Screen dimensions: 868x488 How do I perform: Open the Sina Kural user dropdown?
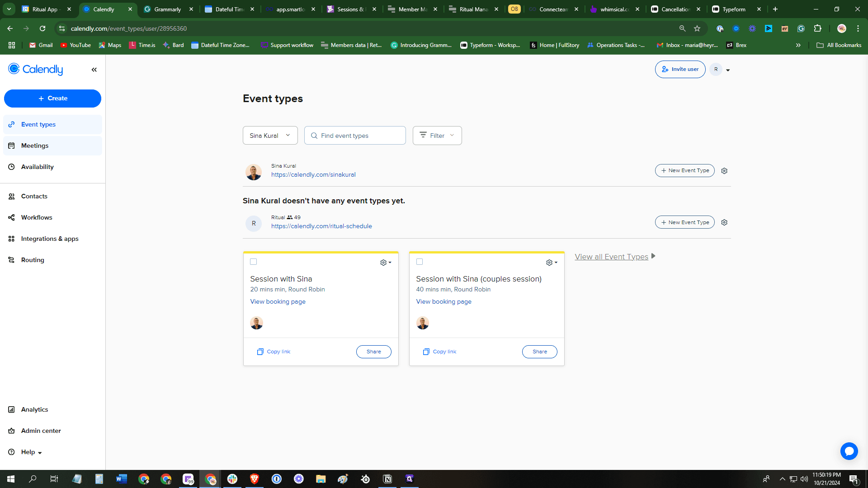(270, 136)
